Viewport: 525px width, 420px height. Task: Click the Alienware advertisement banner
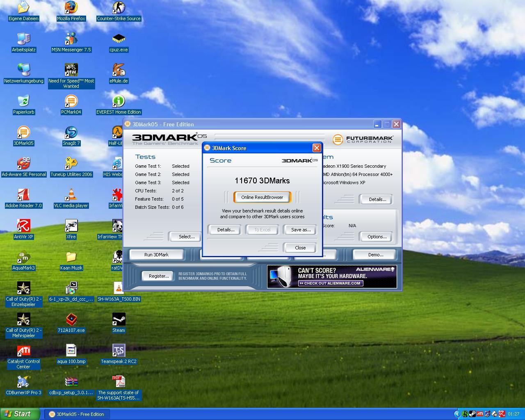coord(332,276)
